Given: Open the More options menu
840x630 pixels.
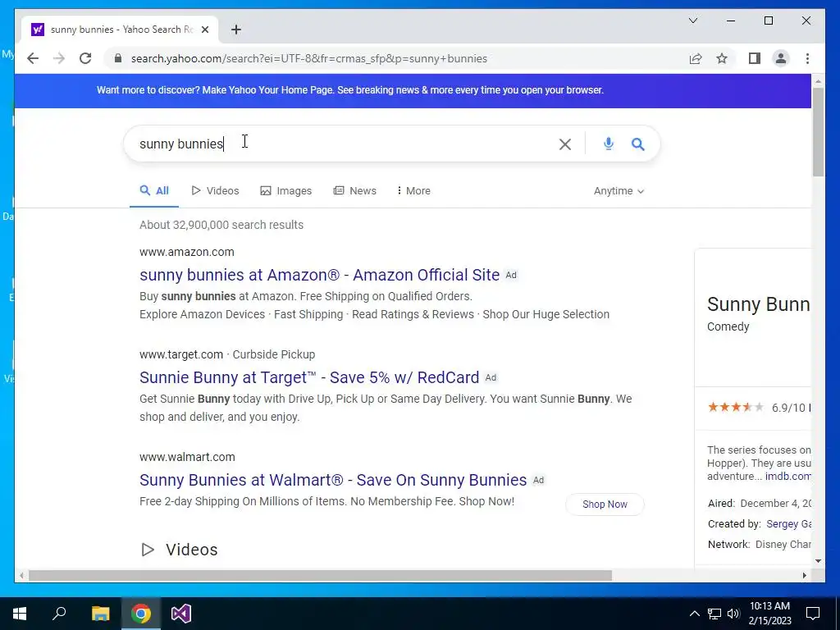Looking at the screenshot, I should pos(413,190).
